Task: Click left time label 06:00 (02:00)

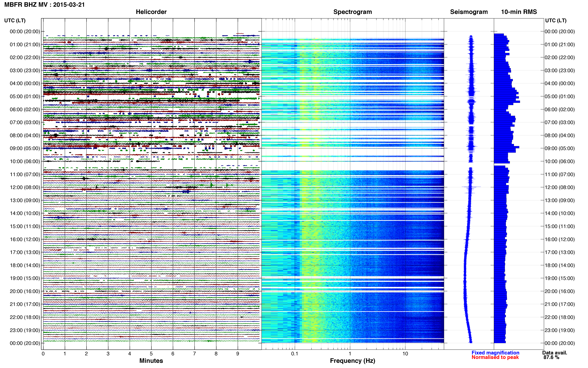Action: tap(25, 110)
